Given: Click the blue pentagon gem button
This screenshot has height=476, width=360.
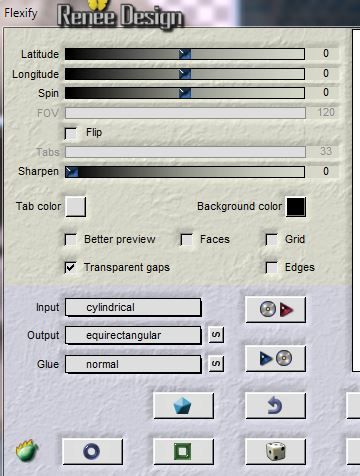Looking at the screenshot, I should (x=183, y=406).
